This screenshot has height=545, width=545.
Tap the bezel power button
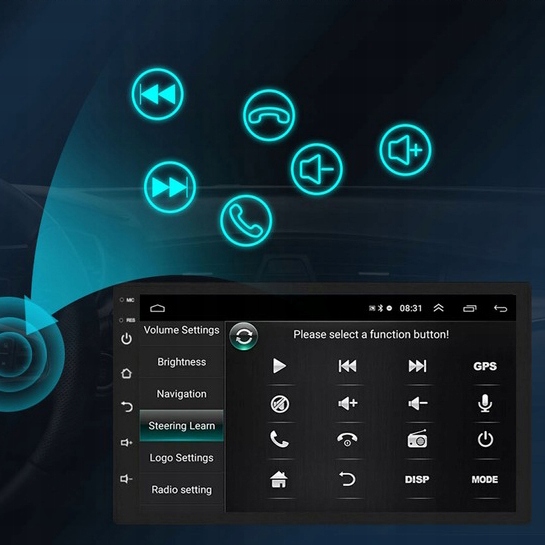point(126,339)
